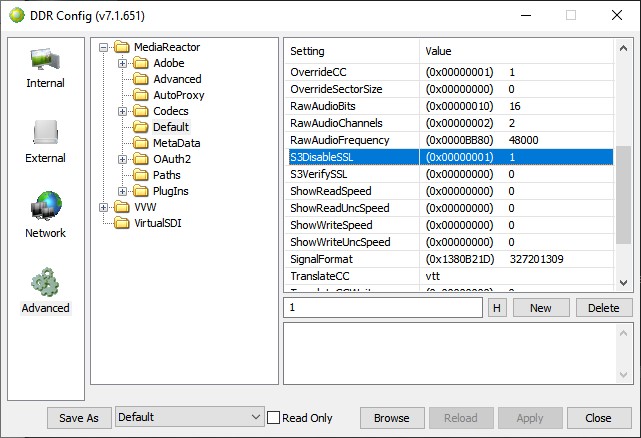Click the Delete setting button
The width and height of the screenshot is (641, 438).
point(604,308)
